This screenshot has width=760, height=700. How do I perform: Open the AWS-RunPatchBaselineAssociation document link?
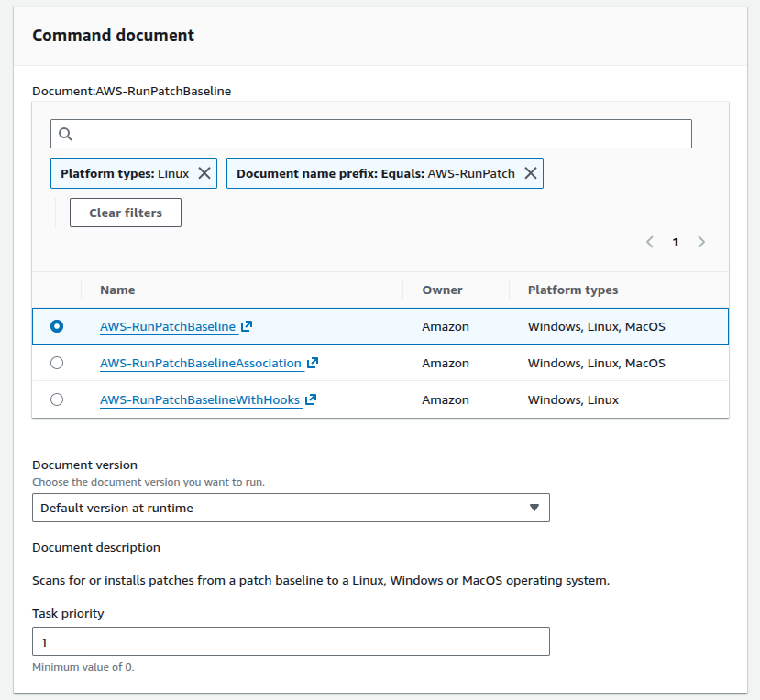pos(201,364)
